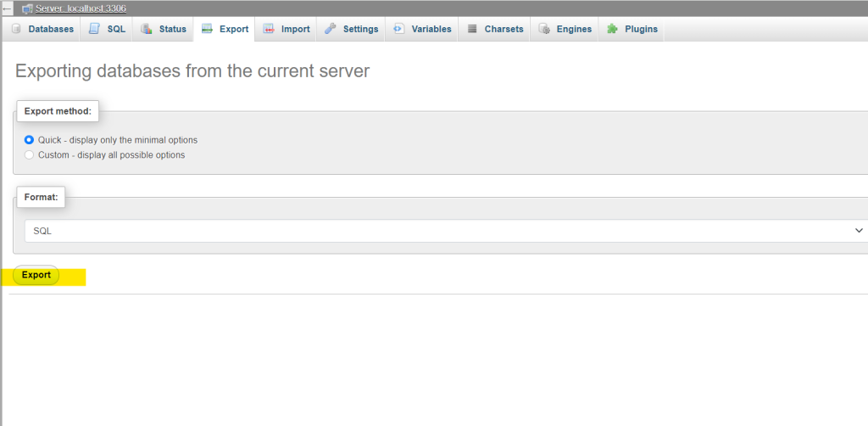The height and width of the screenshot is (426, 868).
Task: Click the SQL tab icon
Action: pos(95,29)
